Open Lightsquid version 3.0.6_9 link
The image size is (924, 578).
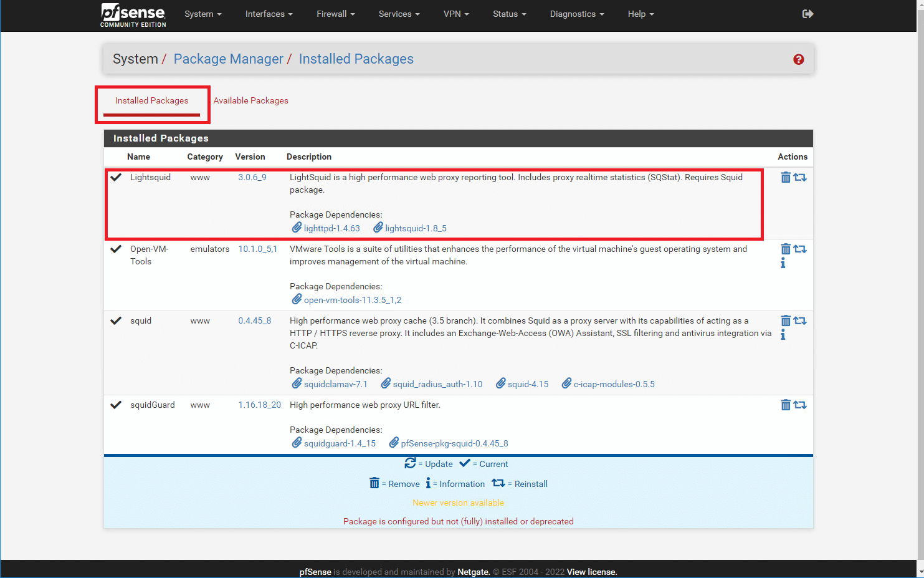(x=252, y=177)
